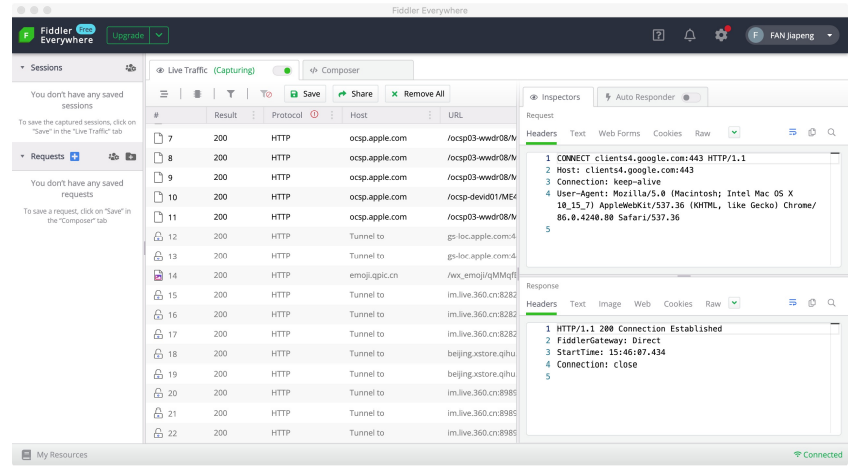The width and height of the screenshot is (859, 475).
Task: Open Response Cookies tab
Action: [x=678, y=304]
